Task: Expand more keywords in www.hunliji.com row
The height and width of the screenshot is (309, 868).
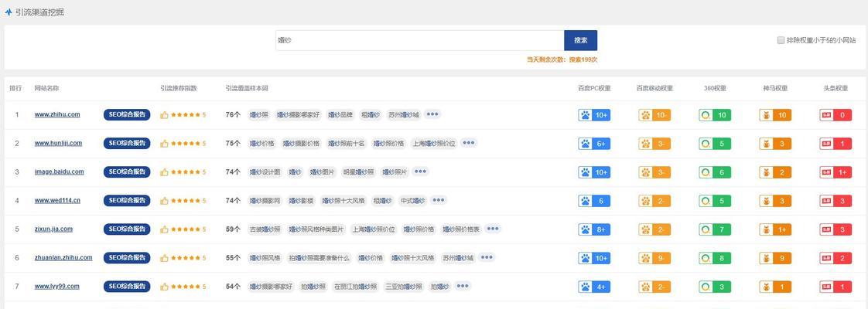Action: tap(468, 143)
